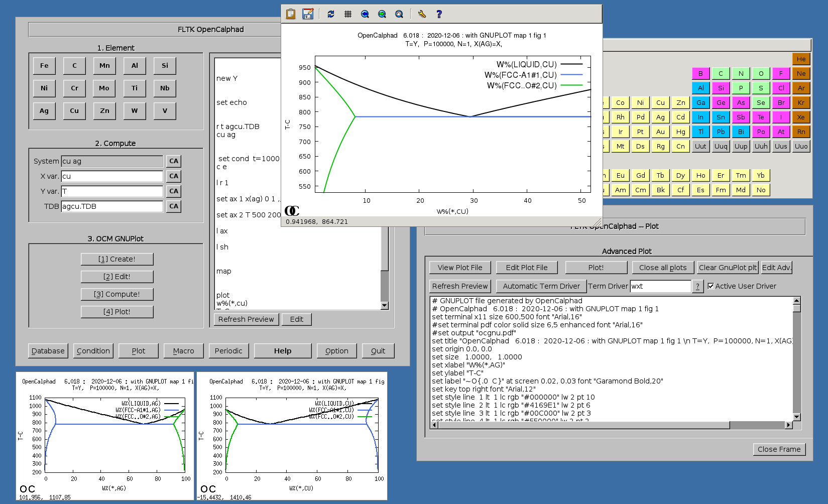Copy the plot to clipboard icon
This screenshot has height=504, width=828.
[291, 14]
